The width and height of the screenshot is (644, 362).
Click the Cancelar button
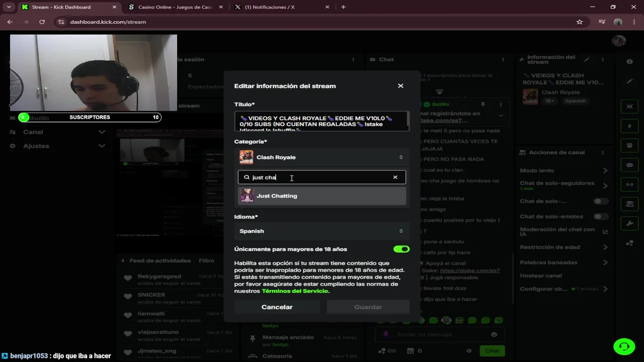pyautogui.click(x=277, y=307)
